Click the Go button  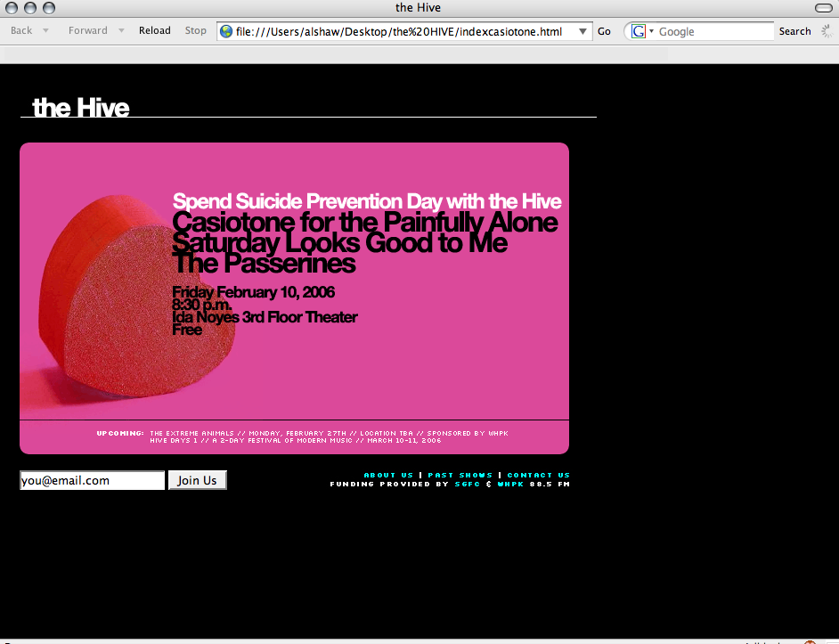604,31
